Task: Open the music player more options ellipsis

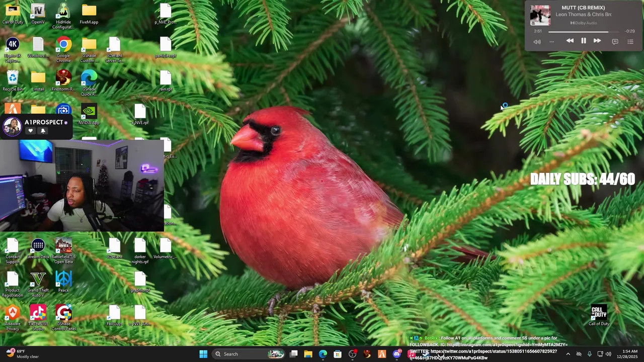Action: 551,42
